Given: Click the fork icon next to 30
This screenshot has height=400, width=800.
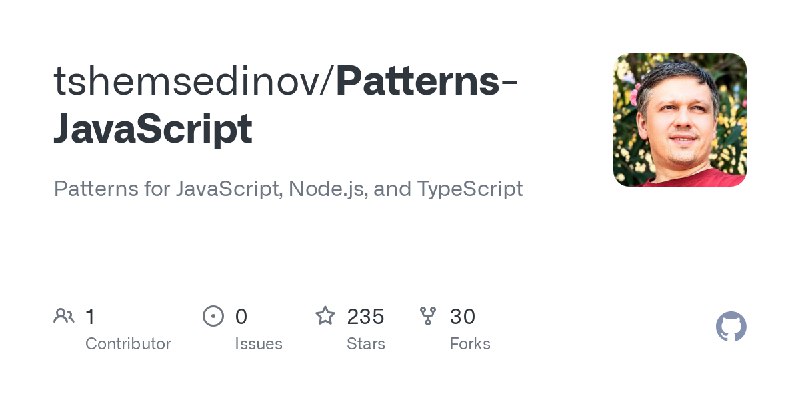Looking at the screenshot, I should [428, 316].
